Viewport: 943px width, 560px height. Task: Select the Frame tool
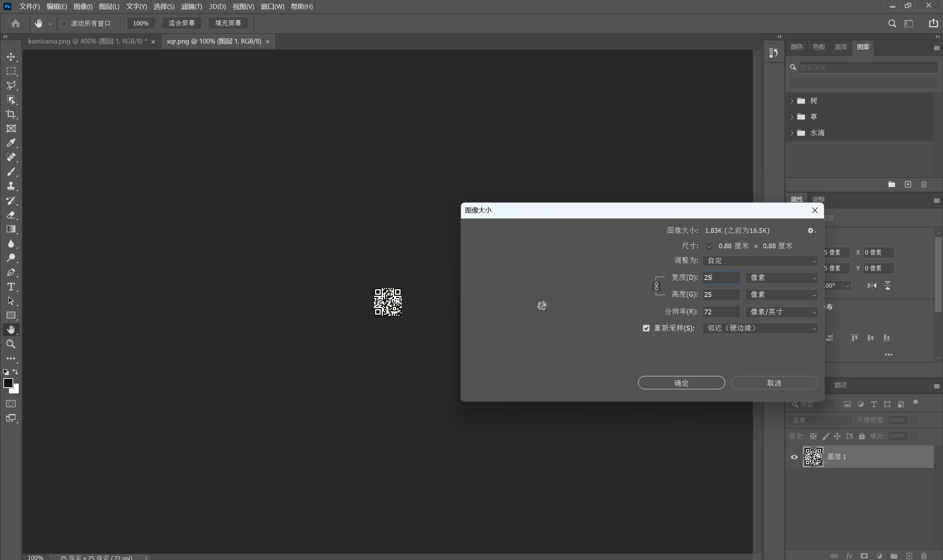click(11, 128)
